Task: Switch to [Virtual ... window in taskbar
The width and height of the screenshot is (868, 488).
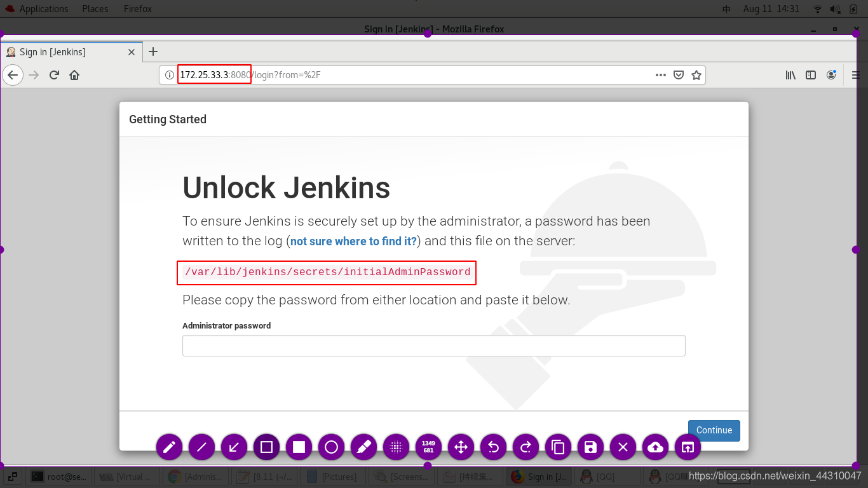Action: click(x=126, y=477)
